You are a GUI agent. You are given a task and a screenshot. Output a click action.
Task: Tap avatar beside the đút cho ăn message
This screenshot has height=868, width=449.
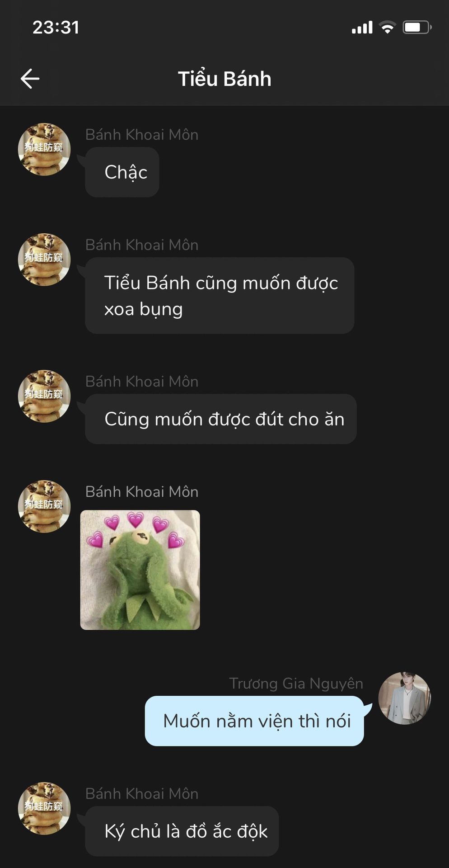(x=44, y=396)
